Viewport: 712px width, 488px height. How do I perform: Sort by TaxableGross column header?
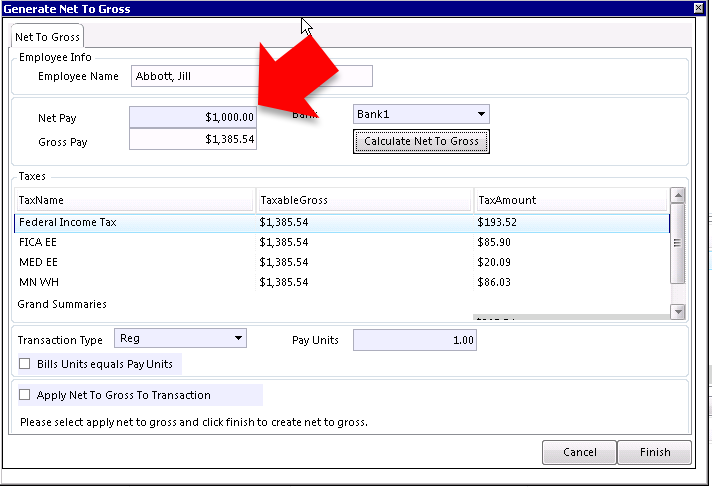363,200
